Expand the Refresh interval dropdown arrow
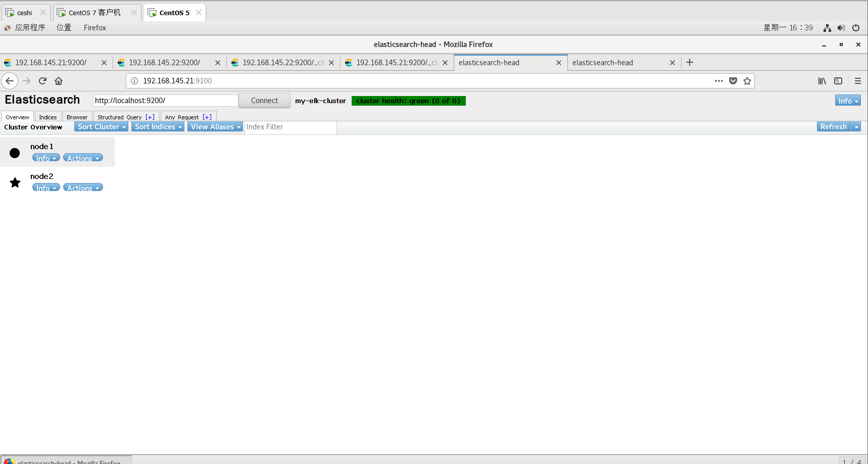The image size is (868, 464). pyautogui.click(x=856, y=127)
